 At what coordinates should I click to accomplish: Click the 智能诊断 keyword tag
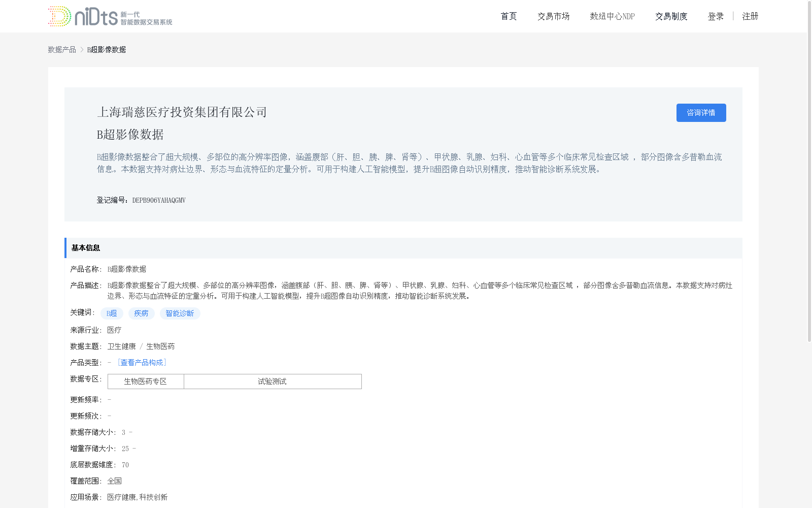(180, 313)
